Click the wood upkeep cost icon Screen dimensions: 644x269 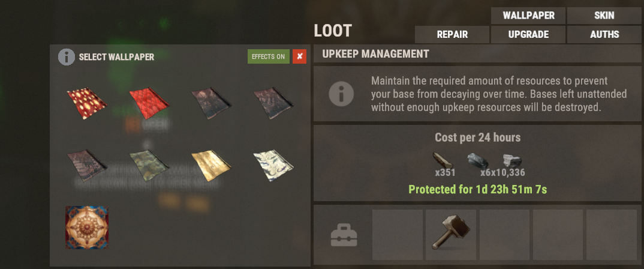point(443,160)
